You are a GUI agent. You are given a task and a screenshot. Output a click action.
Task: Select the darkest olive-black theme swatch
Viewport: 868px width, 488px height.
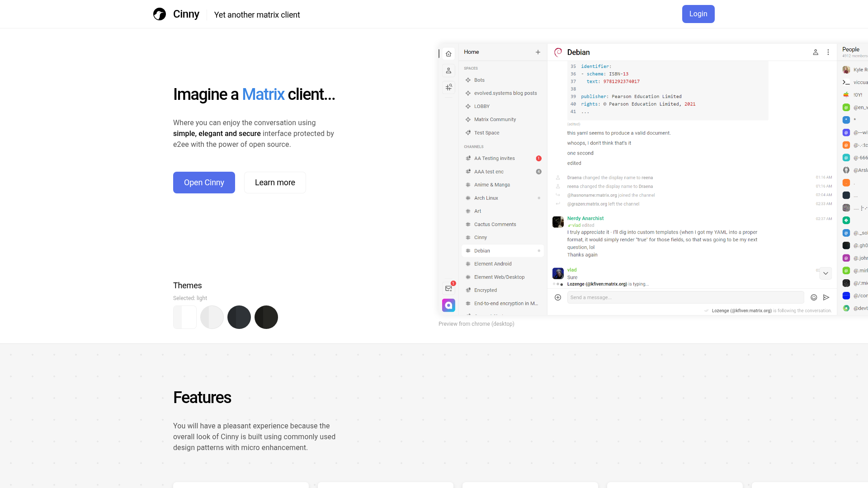pyautogui.click(x=266, y=317)
